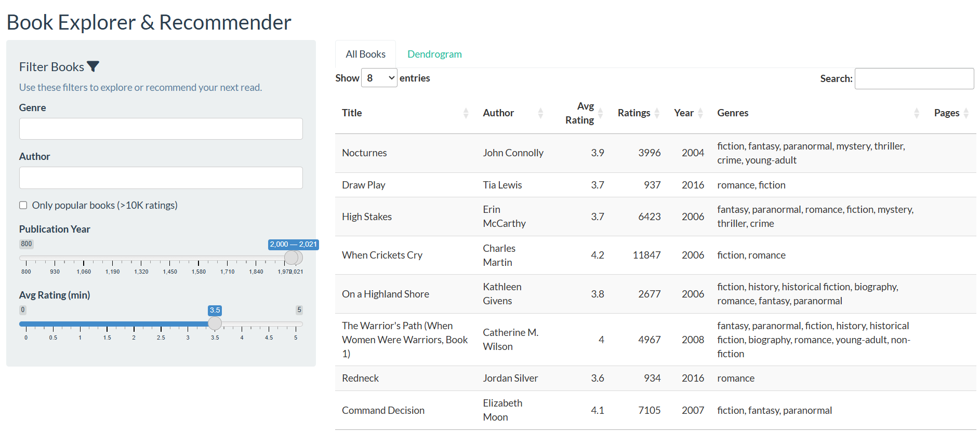Click author Jordan Silver
This screenshot has height=432, width=980.
[510, 378]
